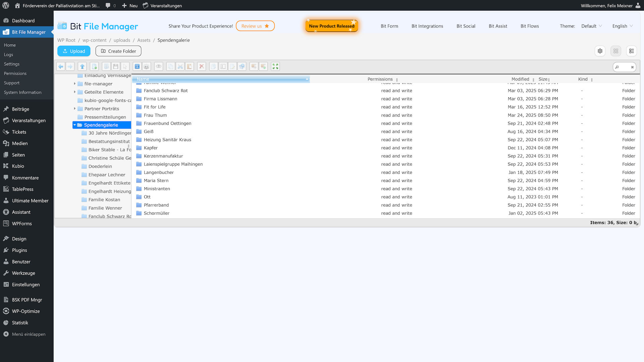The image size is (644, 362).
Task: Sort files by Name column header
Action: click(221, 79)
